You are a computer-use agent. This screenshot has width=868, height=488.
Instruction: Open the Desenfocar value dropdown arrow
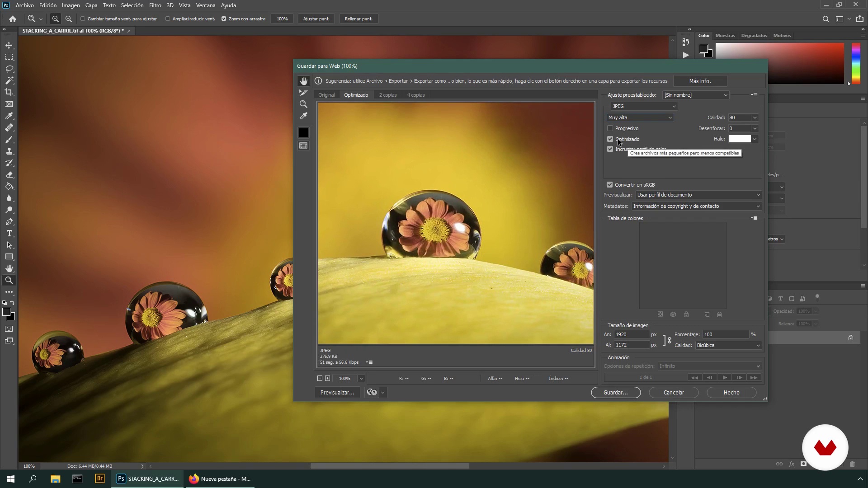coord(755,128)
